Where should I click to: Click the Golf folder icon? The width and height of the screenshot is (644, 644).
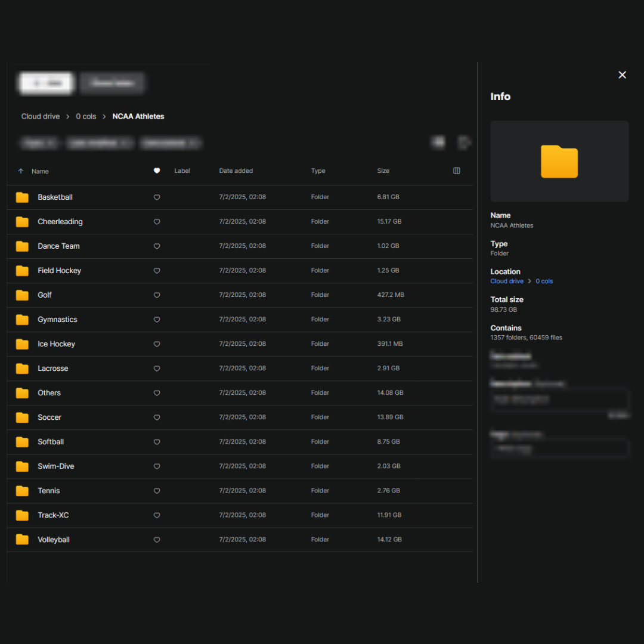click(22, 295)
